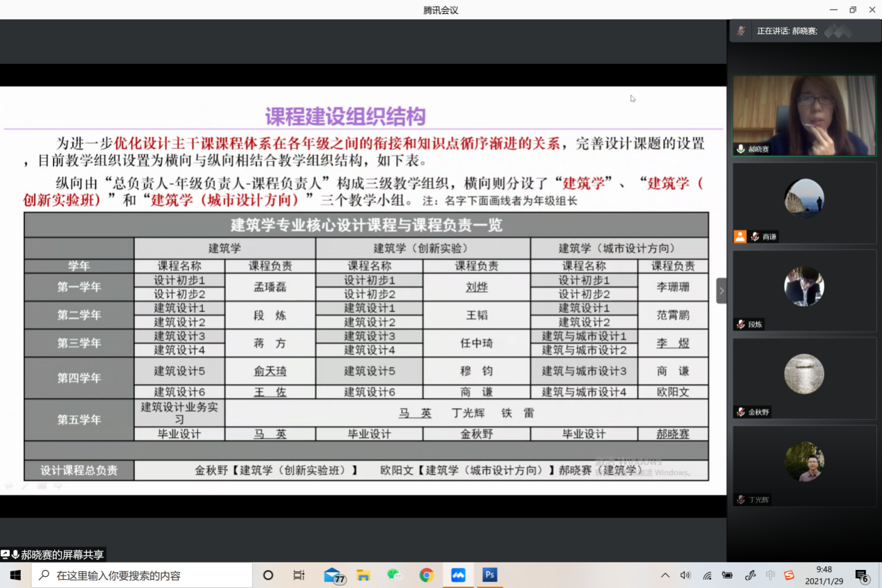Viewport: 882px width, 588px height.
Task: Open Tencent Meeting from the Windows taskbar
Action: [x=458, y=575]
